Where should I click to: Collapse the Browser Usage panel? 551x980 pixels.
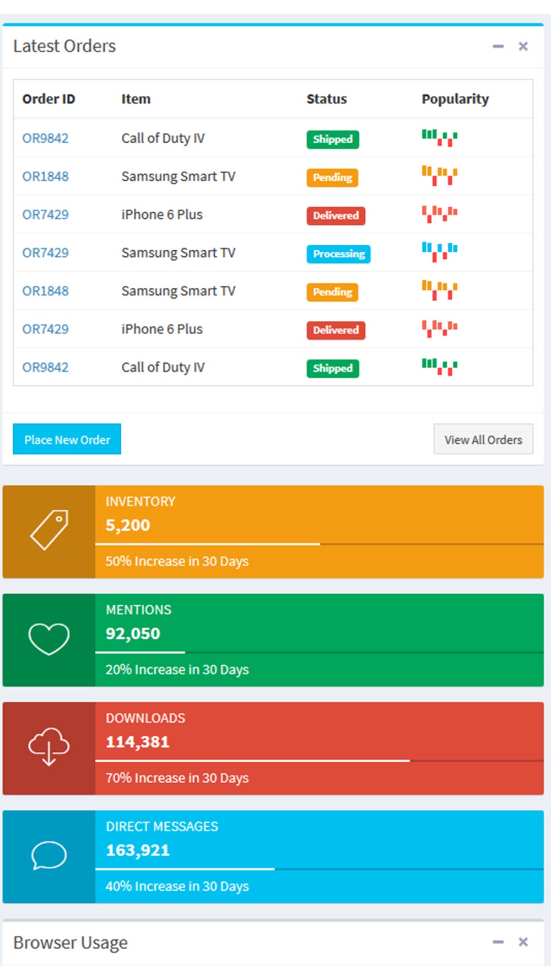pos(498,942)
